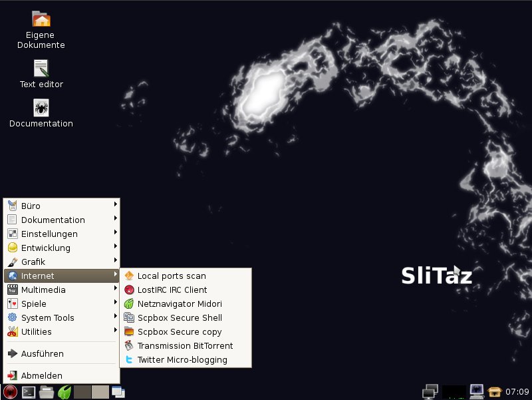Click the scissors icon beside Utilities
532x400 pixels.
tap(13, 331)
